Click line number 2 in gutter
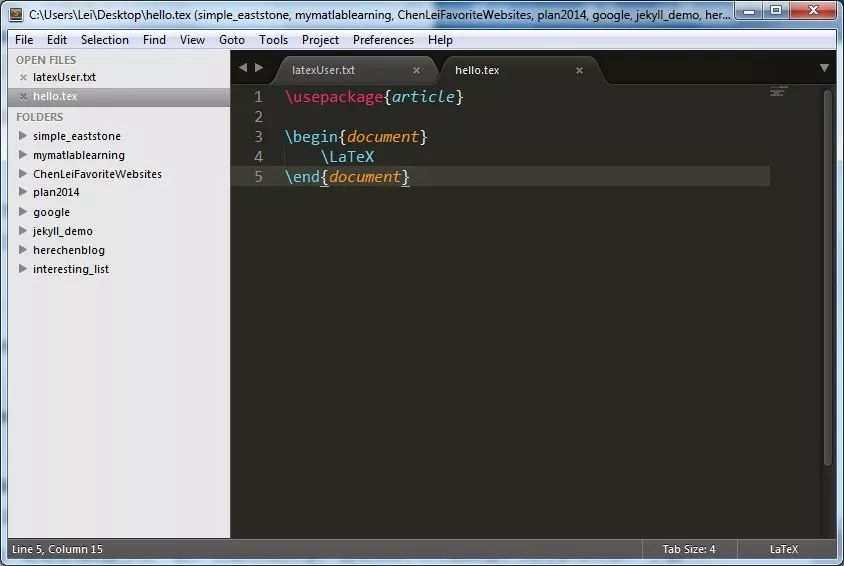The image size is (844, 566). click(x=258, y=117)
